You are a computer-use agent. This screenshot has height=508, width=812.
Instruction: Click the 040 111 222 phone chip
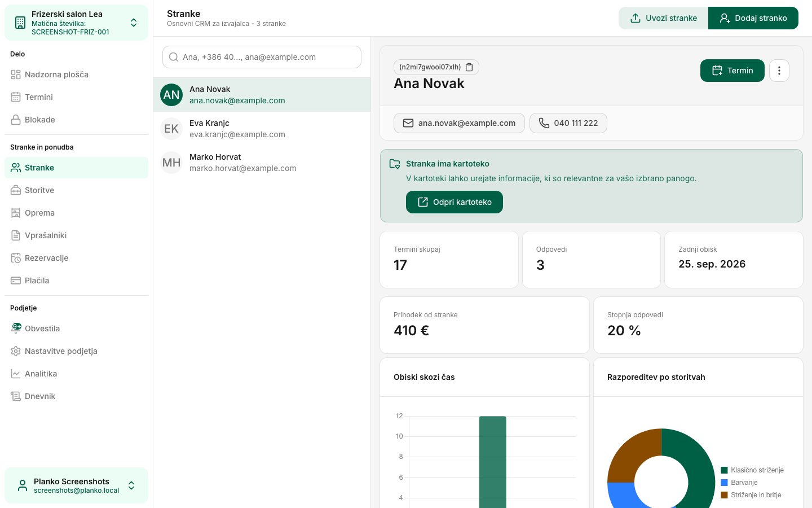[568, 123]
